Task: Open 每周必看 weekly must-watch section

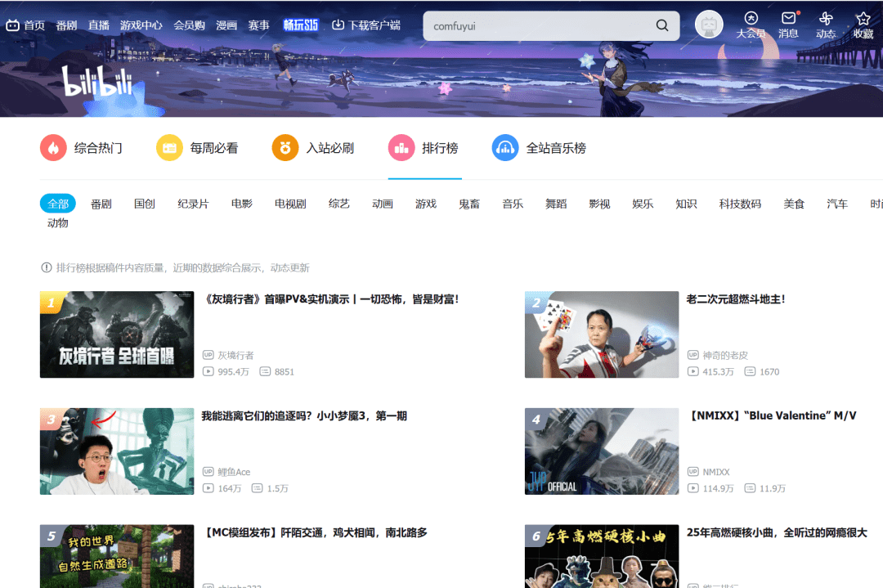Action: pos(169,148)
